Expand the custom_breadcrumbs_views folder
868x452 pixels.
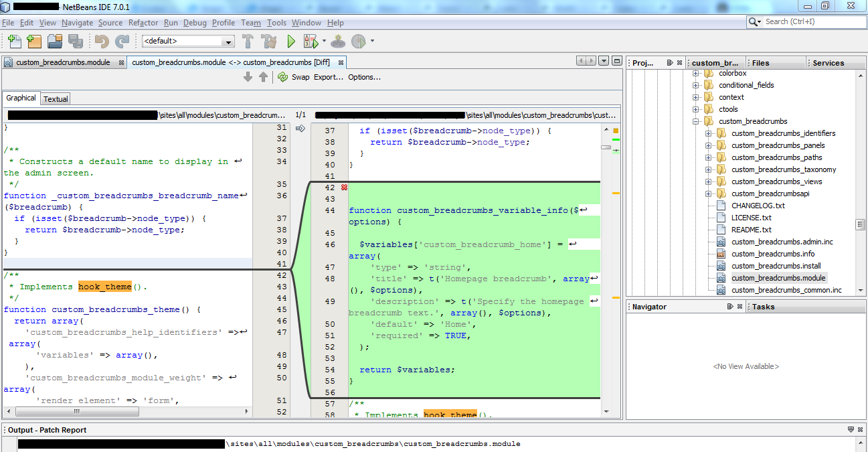(709, 182)
